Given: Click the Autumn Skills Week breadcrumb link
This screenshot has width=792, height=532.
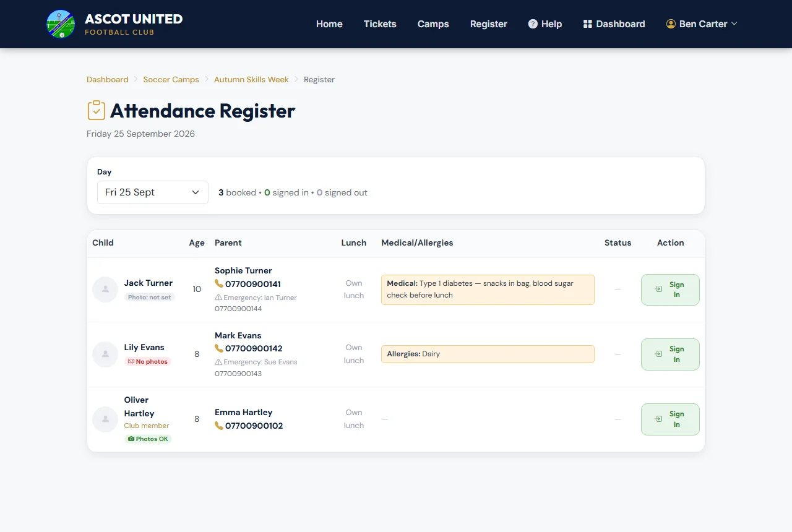Looking at the screenshot, I should click(251, 80).
